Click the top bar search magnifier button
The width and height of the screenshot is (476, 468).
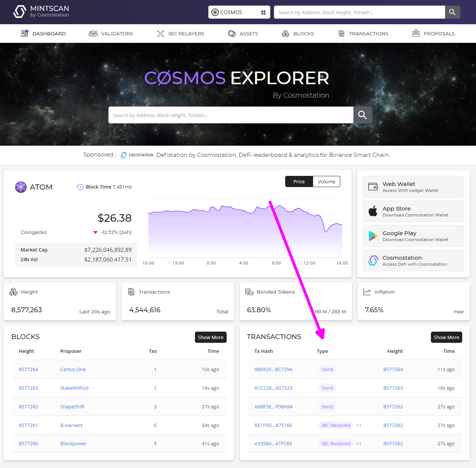click(x=453, y=12)
